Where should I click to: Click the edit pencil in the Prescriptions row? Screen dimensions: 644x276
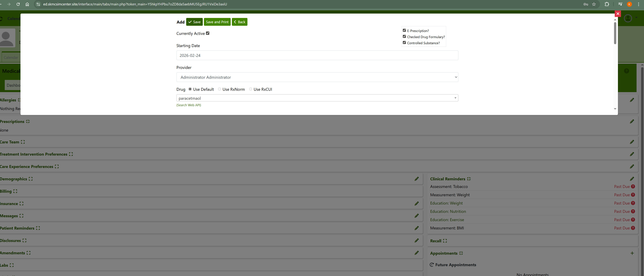click(x=632, y=122)
